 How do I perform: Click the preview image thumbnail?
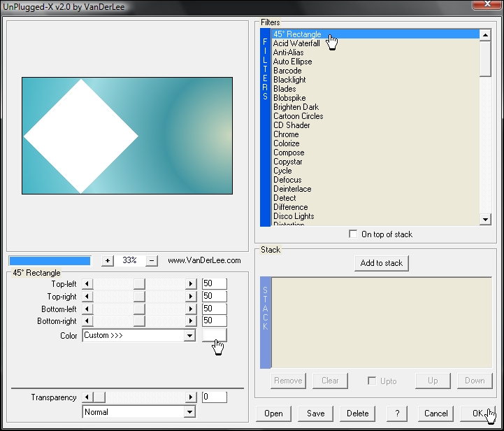[127, 136]
